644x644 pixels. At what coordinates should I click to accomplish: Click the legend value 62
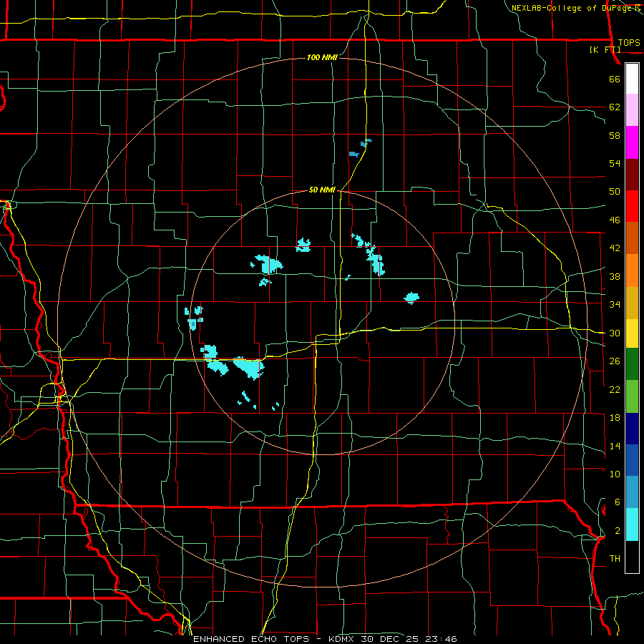click(x=615, y=107)
